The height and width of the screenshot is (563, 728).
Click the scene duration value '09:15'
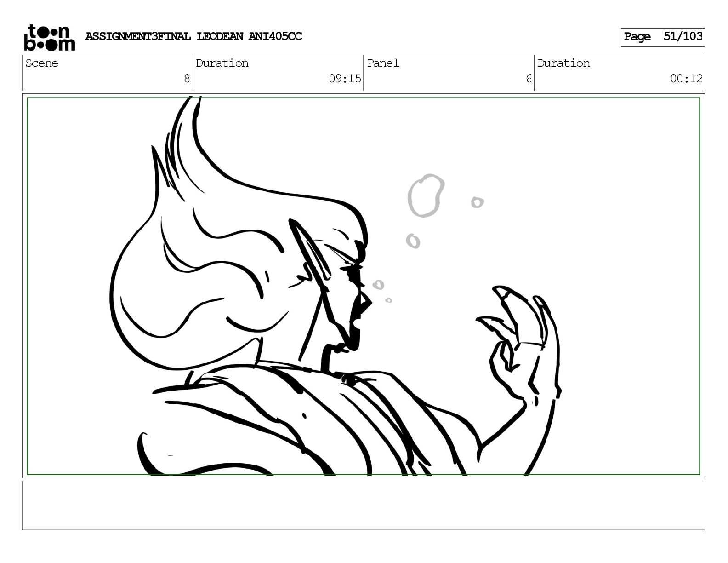tap(345, 79)
